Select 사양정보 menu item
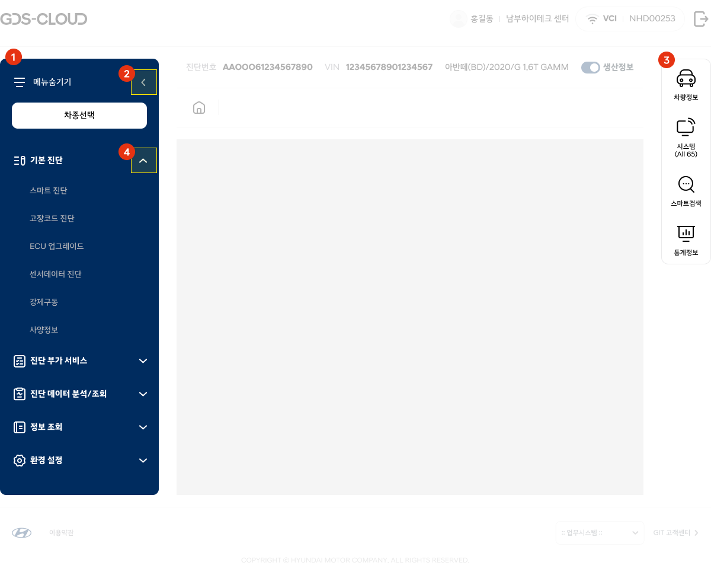The image size is (711, 588). click(x=44, y=330)
